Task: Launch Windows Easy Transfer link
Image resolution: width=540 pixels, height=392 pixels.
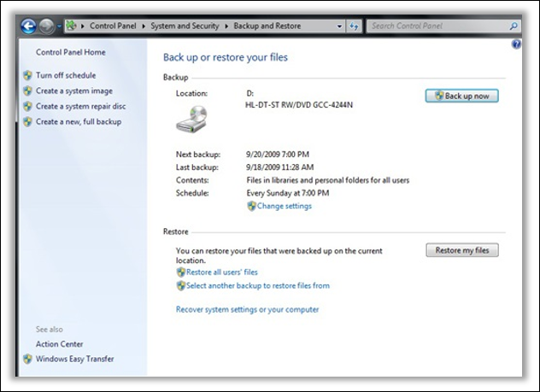Action: (x=74, y=359)
